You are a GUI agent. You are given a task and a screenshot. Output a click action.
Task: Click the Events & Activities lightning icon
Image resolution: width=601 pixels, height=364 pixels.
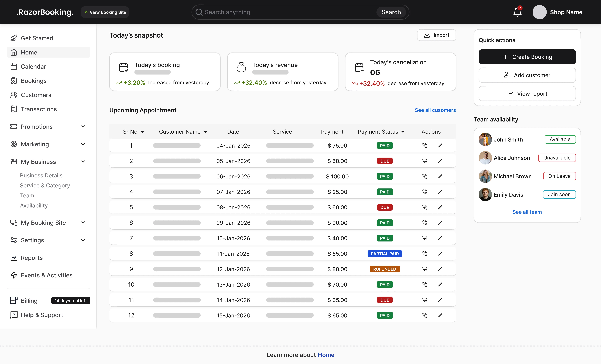click(14, 275)
